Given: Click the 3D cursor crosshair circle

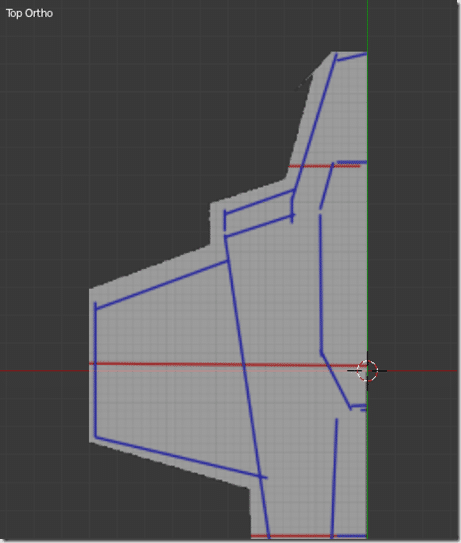Looking at the screenshot, I should [367, 371].
